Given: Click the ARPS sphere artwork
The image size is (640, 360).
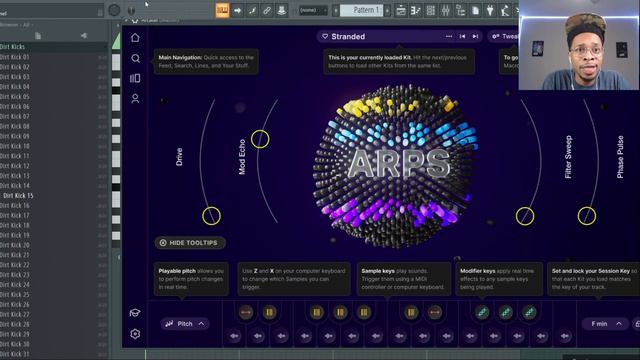Looking at the screenshot, I should [395, 165].
